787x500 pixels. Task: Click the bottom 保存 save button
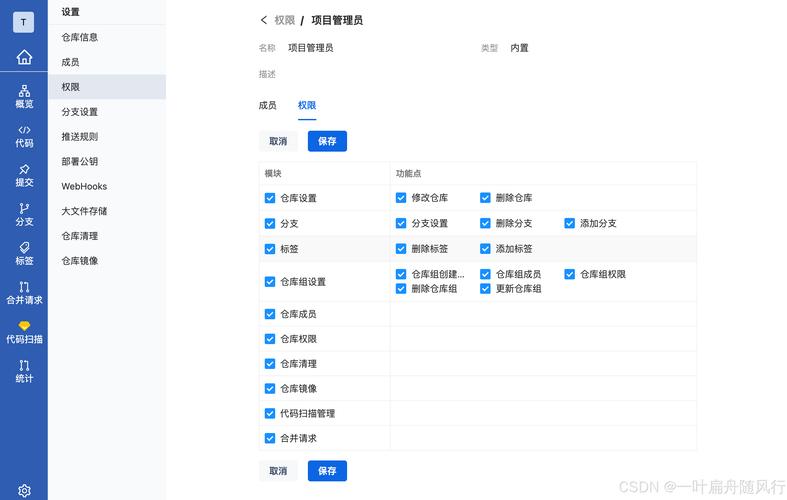(x=327, y=471)
